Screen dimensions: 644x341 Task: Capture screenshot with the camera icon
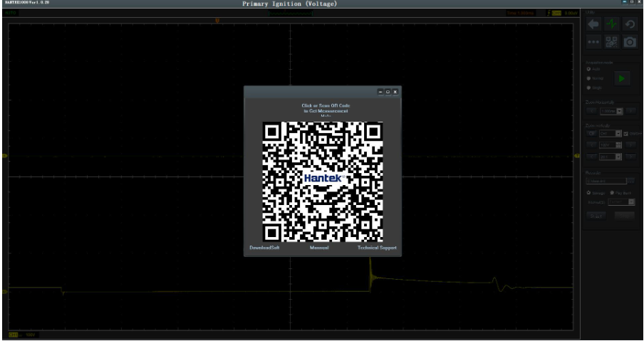(x=630, y=42)
